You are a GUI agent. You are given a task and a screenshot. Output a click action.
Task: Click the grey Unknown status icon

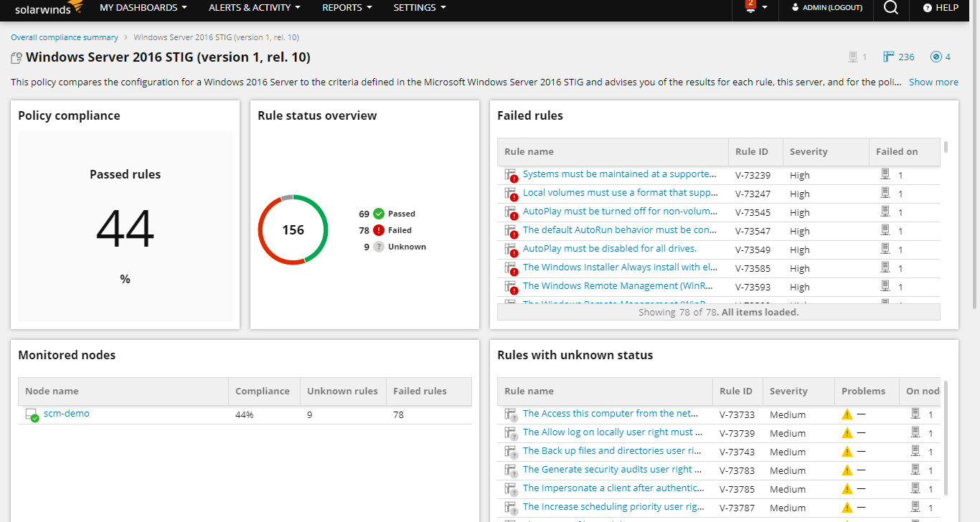pyautogui.click(x=379, y=247)
